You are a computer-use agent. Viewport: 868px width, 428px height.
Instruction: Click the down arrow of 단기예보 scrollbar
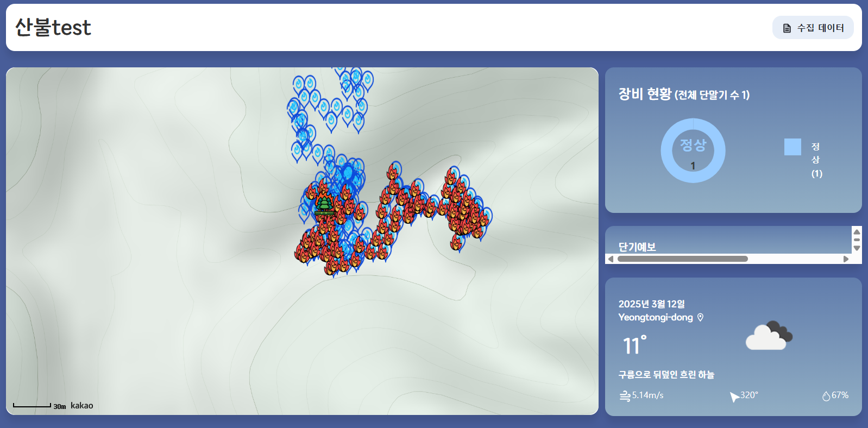point(857,248)
